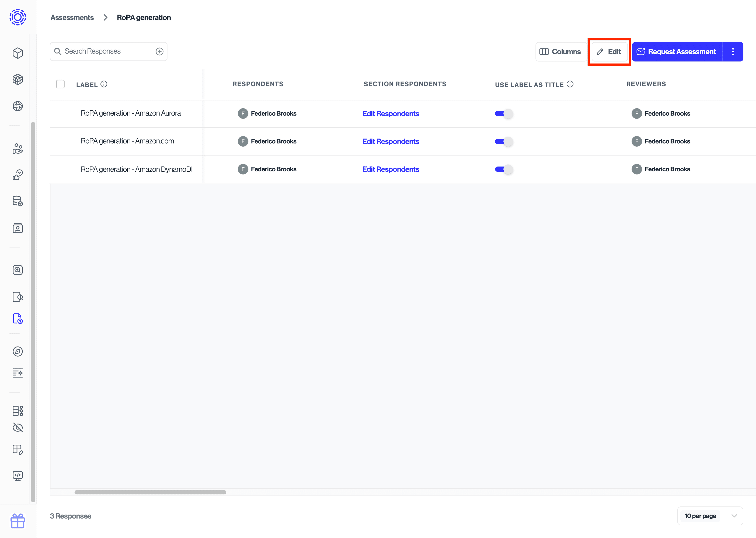
Task: Click the cube icon in the sidebar
Action: pyautogui.click(x=18, y=53)
